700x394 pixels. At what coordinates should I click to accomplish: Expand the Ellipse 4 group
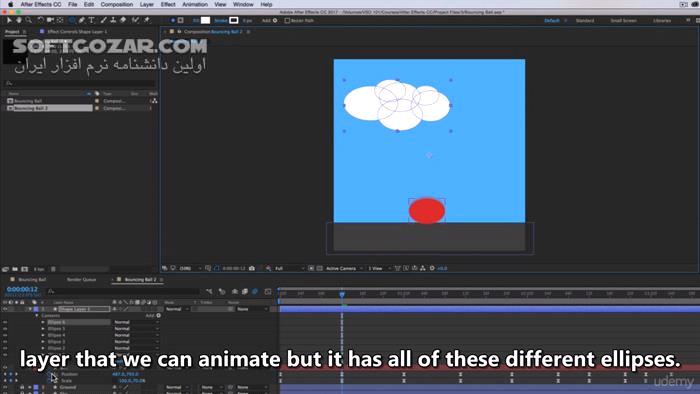(43, 335)
